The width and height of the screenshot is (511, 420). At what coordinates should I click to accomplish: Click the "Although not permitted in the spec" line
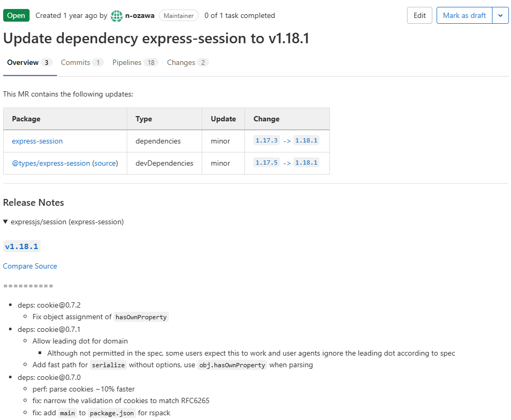(x=251, y=353)
